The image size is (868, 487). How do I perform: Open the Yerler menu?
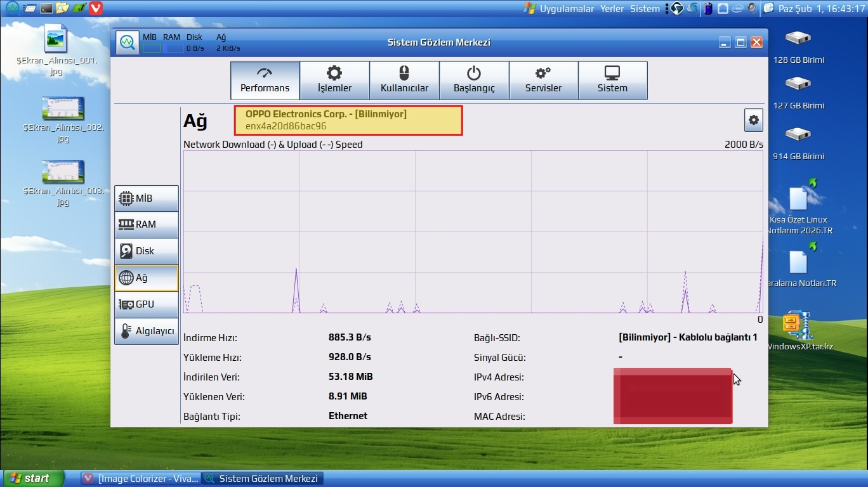point(612,8)
